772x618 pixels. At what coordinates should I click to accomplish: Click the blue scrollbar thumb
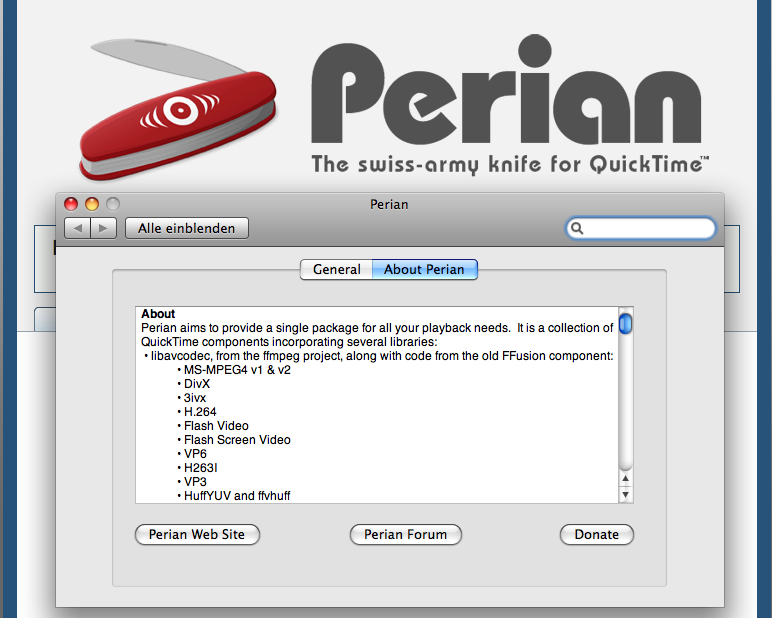pos(625,324)
